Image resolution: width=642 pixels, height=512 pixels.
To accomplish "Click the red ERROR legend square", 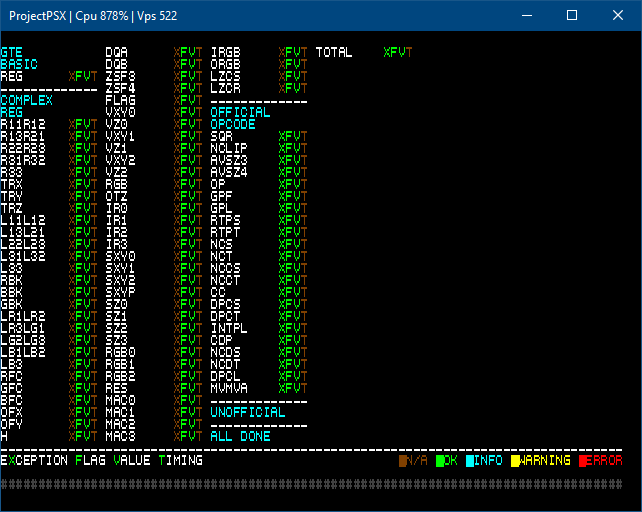I will pos(584,460).
